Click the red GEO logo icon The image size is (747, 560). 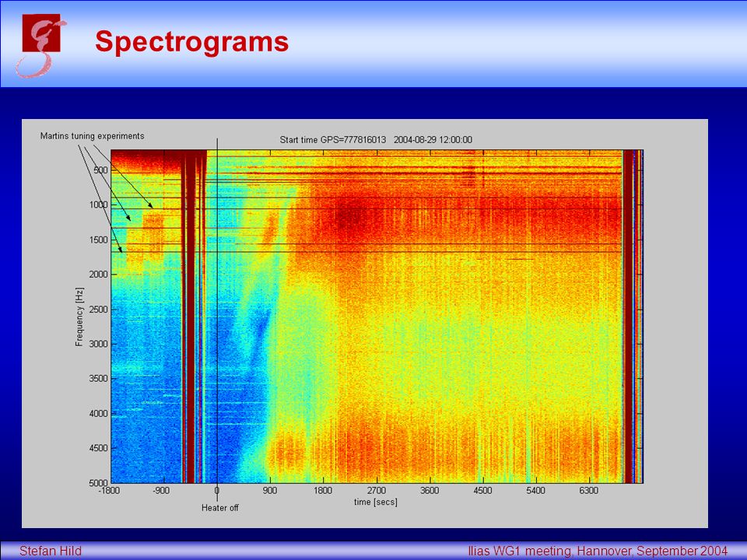(41, 46)
